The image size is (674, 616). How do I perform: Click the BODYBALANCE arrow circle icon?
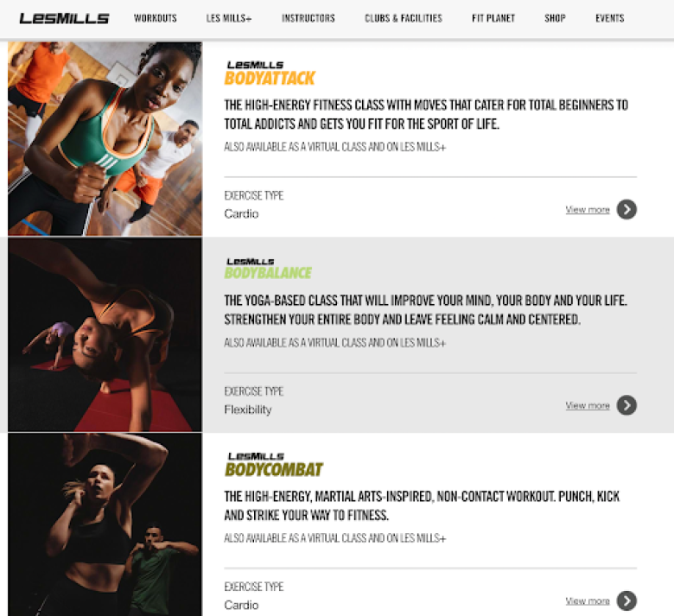[626, 405]
